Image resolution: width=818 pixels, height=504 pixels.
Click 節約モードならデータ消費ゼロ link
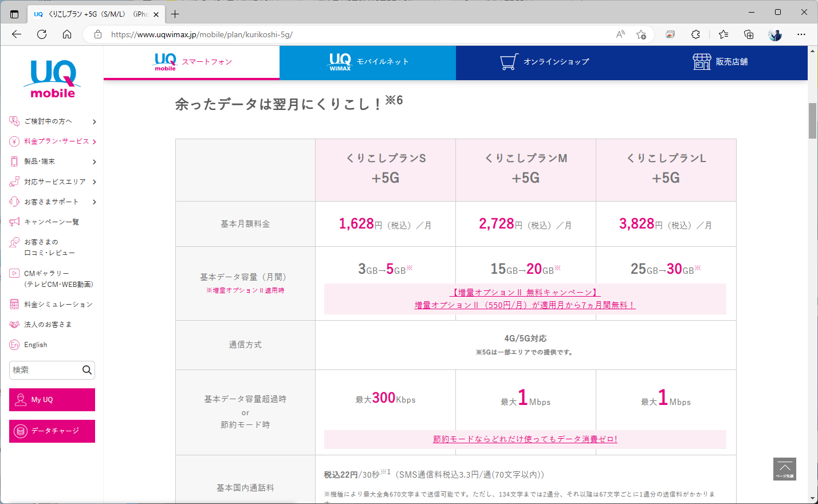(525, 439)
